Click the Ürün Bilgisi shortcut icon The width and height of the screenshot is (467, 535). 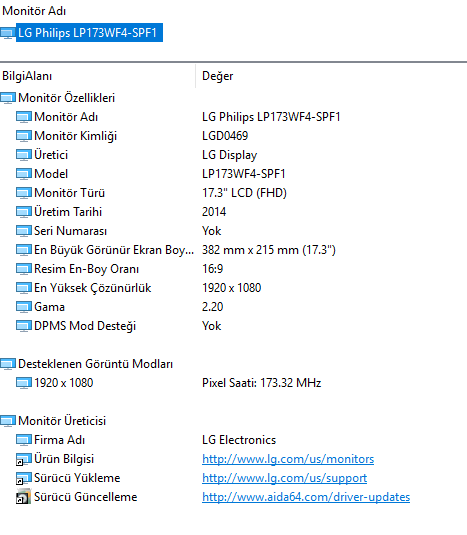24,459
